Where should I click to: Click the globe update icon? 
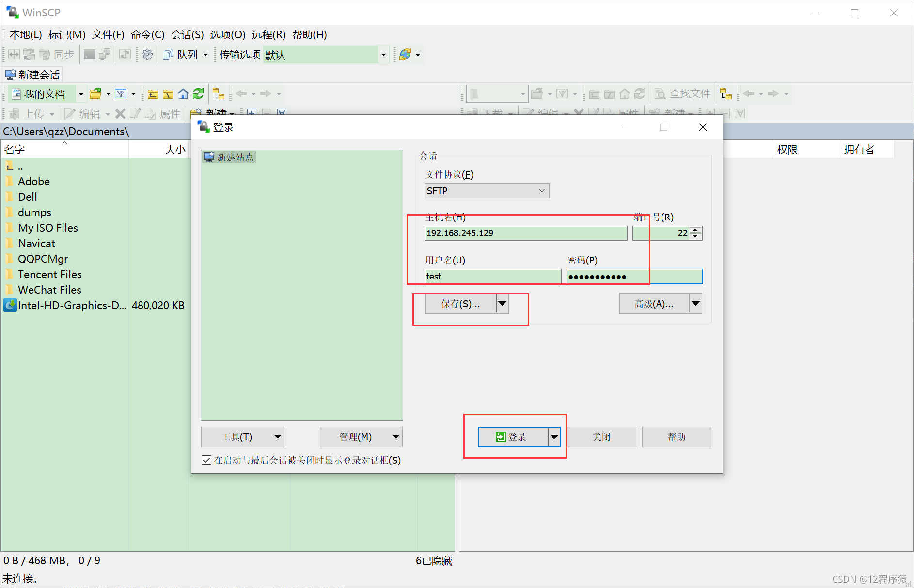click(405, 54)
